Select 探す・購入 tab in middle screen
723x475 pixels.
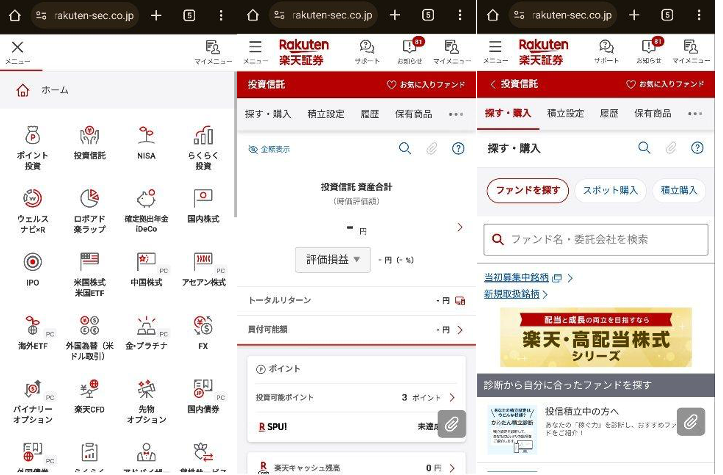(x=268, y=114)
